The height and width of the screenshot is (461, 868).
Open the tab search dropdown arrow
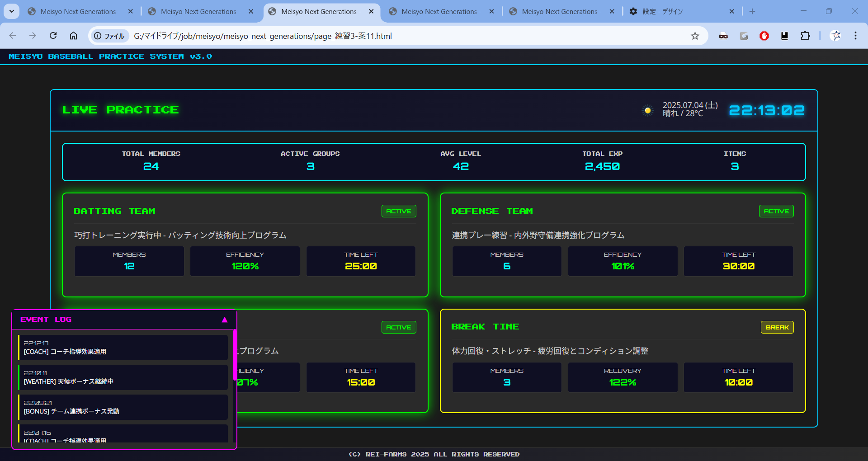click(x=11, y=11)
